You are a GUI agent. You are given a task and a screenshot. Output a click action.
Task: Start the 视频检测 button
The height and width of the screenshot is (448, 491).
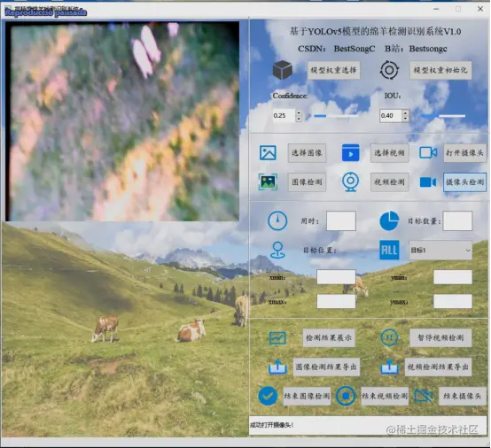click(x=390, y=182)
